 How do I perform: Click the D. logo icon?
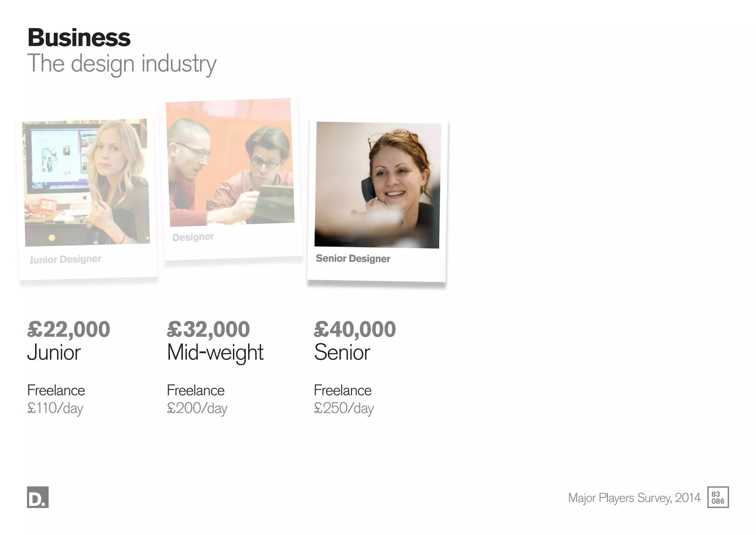(x=38, y=497)
